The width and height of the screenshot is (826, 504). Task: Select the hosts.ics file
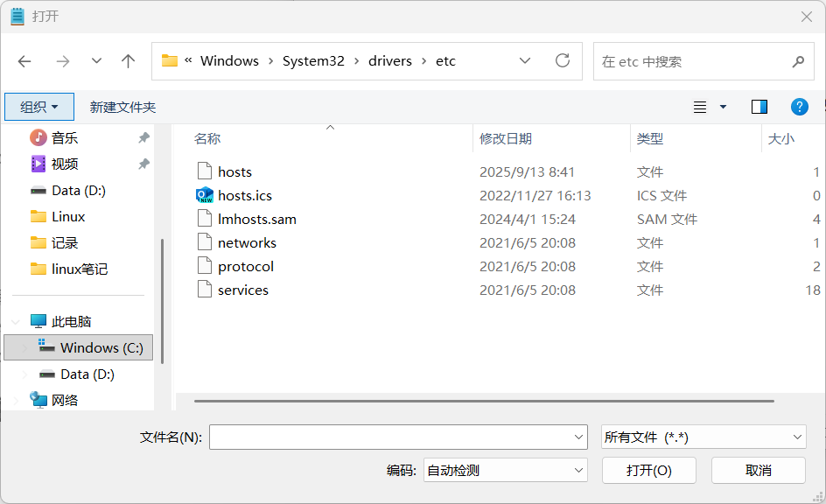[x=245, y=195]
